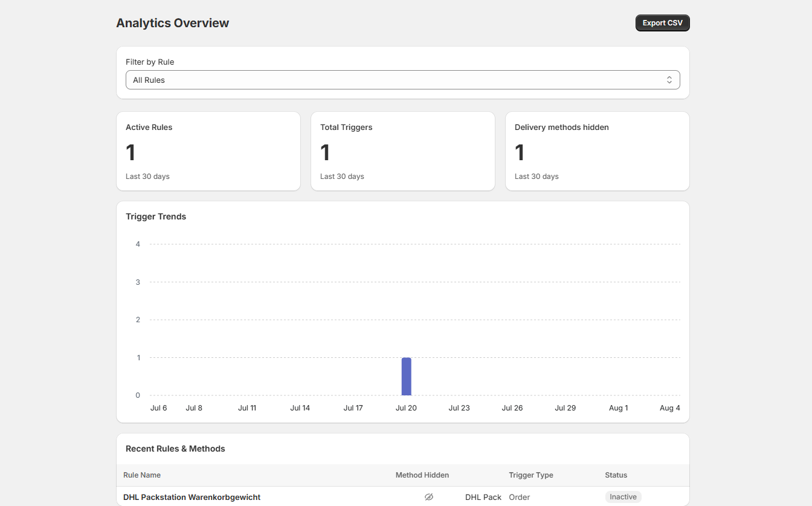Click the Trigger Trends heading
The image size is (812, 506).
click(x=156, y=216)
